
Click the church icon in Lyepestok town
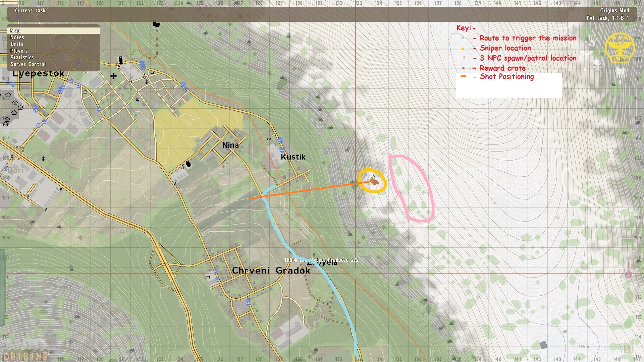pos(146,82)
